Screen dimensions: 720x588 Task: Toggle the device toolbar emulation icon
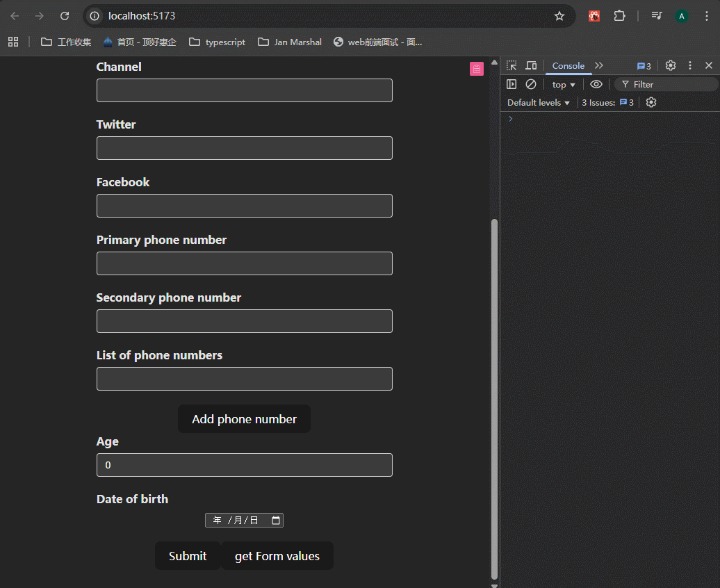(x=531, y=65)
